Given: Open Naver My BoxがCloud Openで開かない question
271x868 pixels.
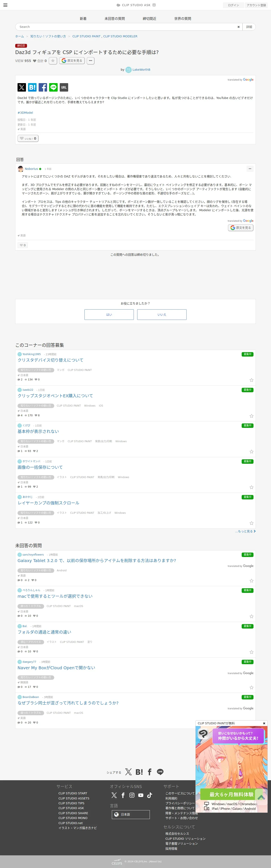Looking at the screenshot, I should coord(56,668).
